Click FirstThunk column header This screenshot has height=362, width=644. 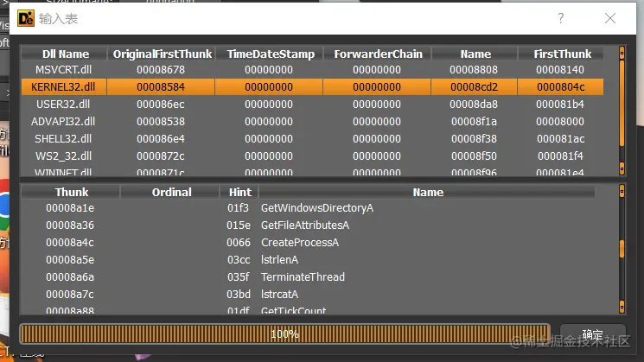click(x=561, y=54)
